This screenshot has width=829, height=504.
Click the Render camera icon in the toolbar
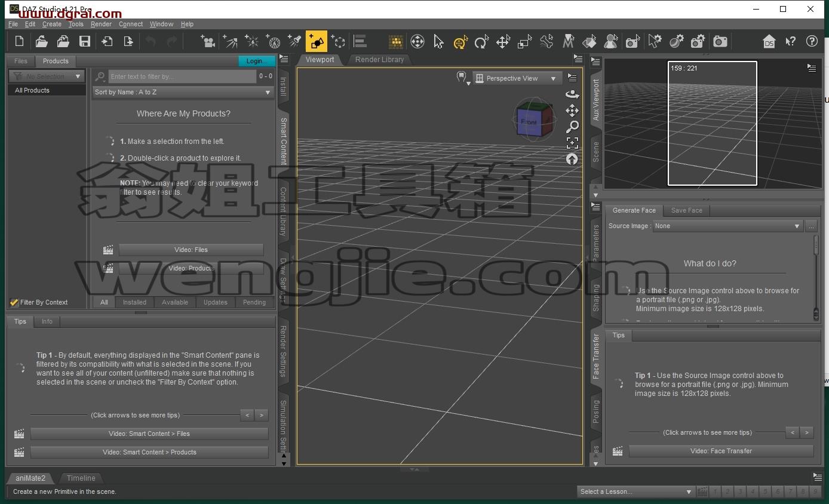pos(720,41)
